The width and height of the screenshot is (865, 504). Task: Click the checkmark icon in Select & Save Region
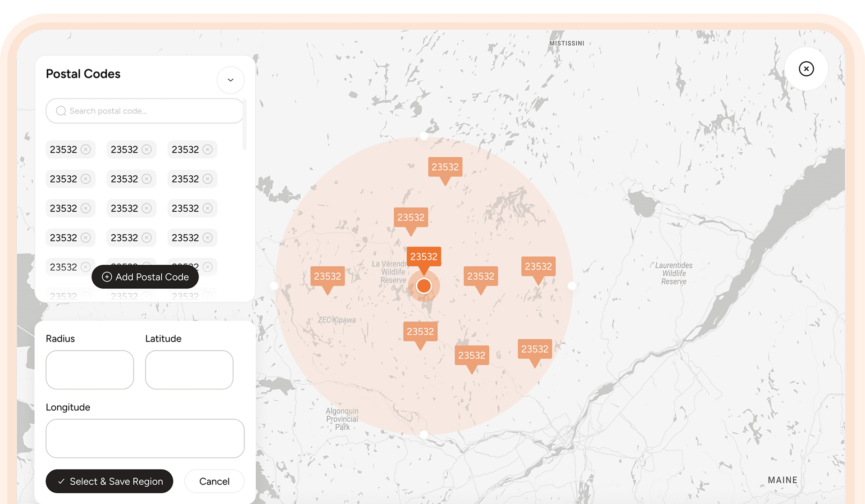(61, 481)
